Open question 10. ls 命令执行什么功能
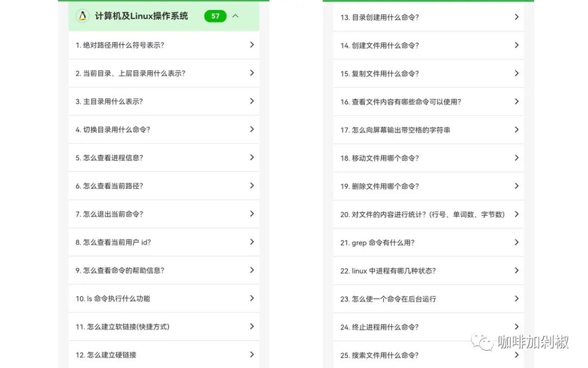The height and width of the screenshot is (368, 588). tap(164, 298)
